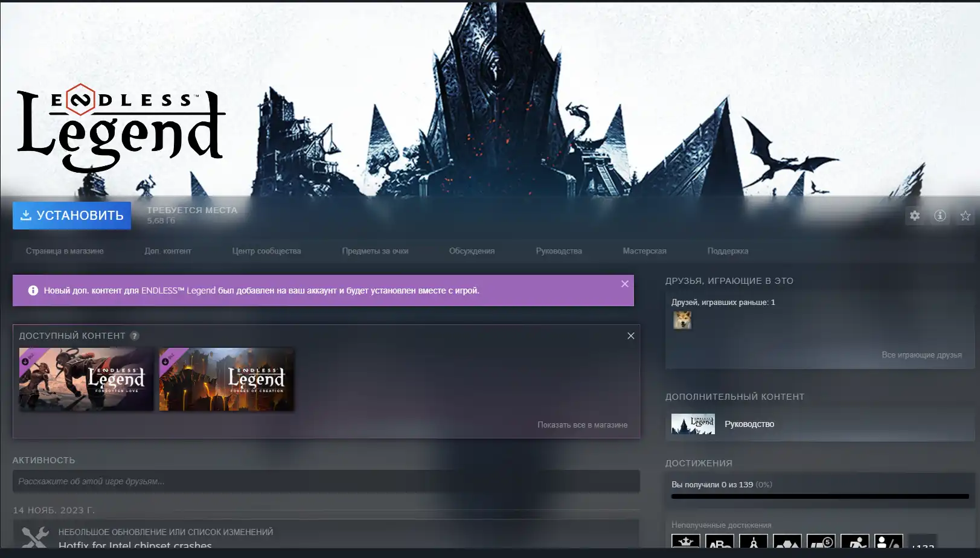Click the blue Установить install button
Screen dimensions: 980x558
click(72, 216)
